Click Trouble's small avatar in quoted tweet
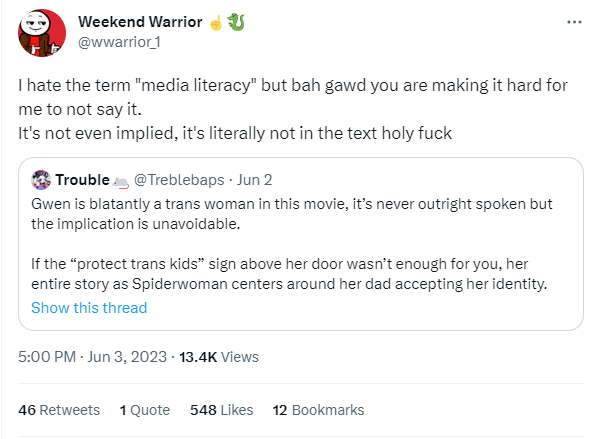Viewport: 594px width, 439px height. pyautogui.click(x=41, y=180)
